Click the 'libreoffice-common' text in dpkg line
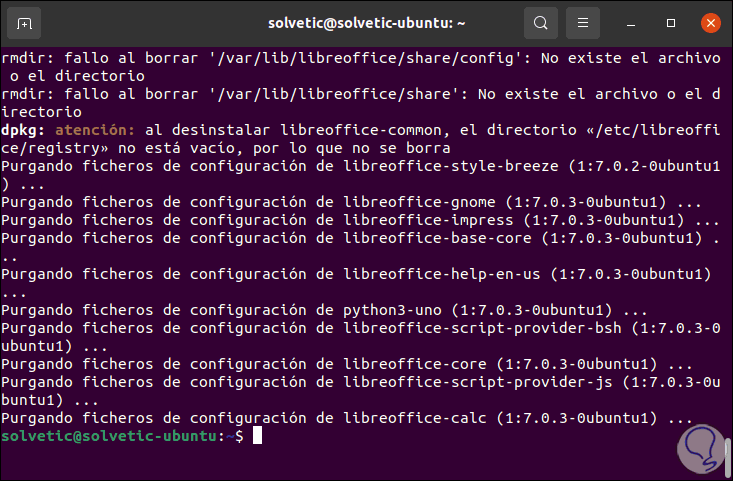 361,130
